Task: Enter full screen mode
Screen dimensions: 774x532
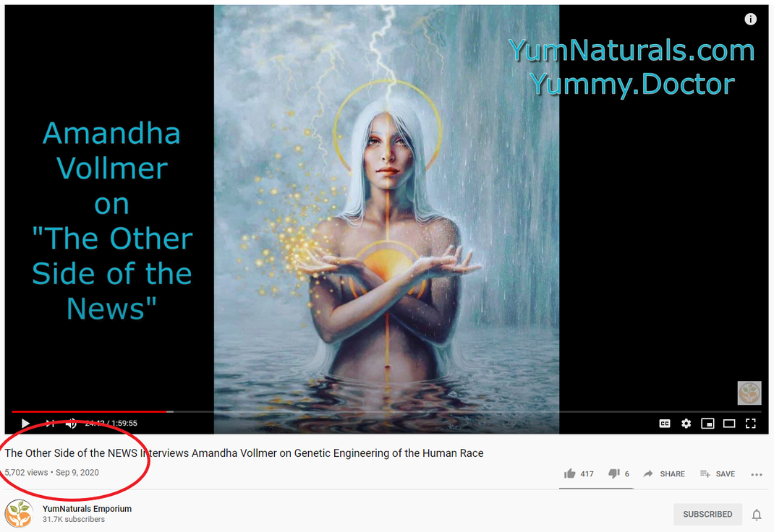Action: tap(751, 424)
